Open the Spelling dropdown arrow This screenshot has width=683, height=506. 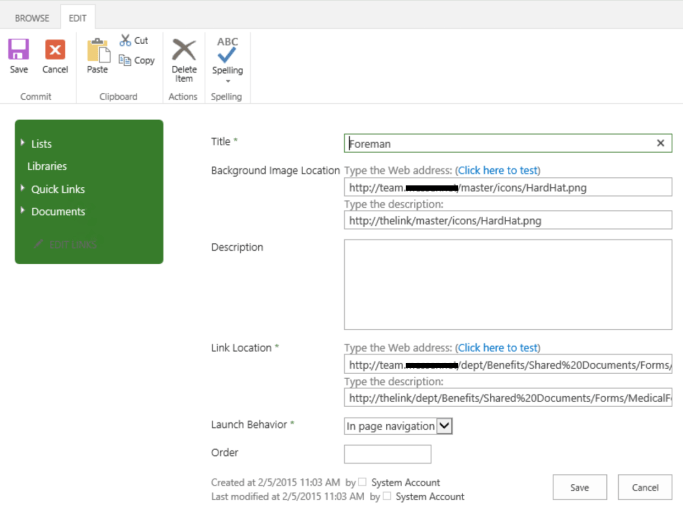pyautogui.click(x=228, y=81)
